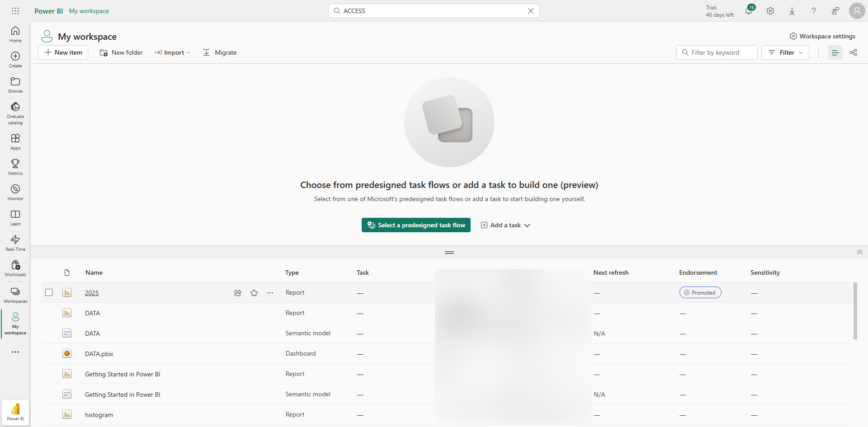The width and height of the screenshot is (868, 427).
Task: Open the app launcher grid icon
Action: point(15,11)
